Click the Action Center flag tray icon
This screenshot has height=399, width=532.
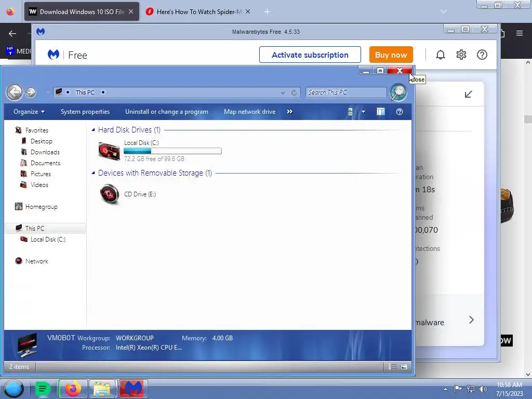tap(458, 389)
